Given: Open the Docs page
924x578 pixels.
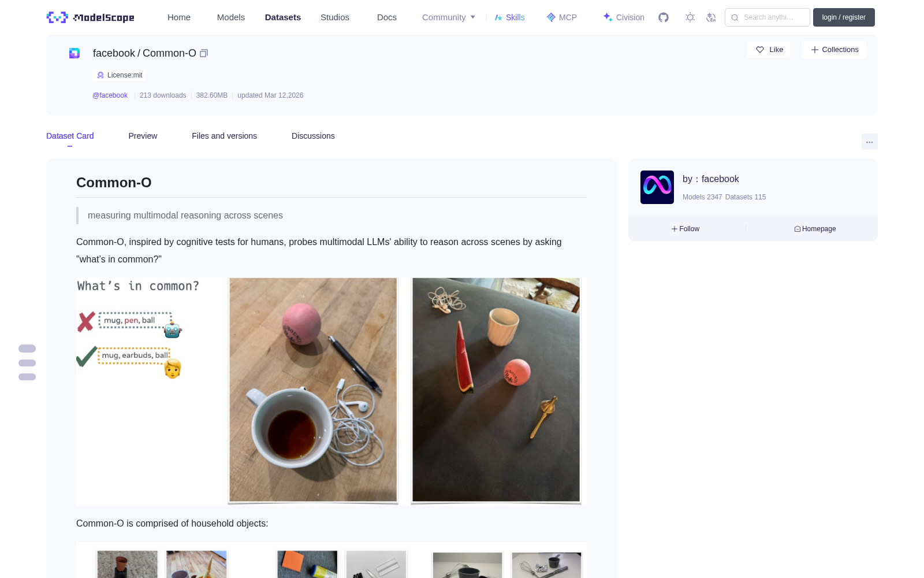Looking at the screenshot, I should 387,17.
